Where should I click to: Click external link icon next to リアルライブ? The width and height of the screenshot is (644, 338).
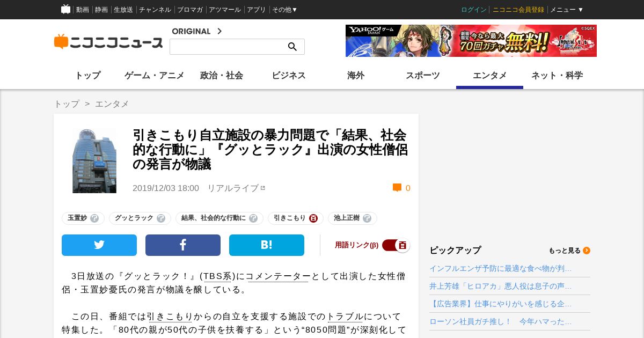click(263, 188)
